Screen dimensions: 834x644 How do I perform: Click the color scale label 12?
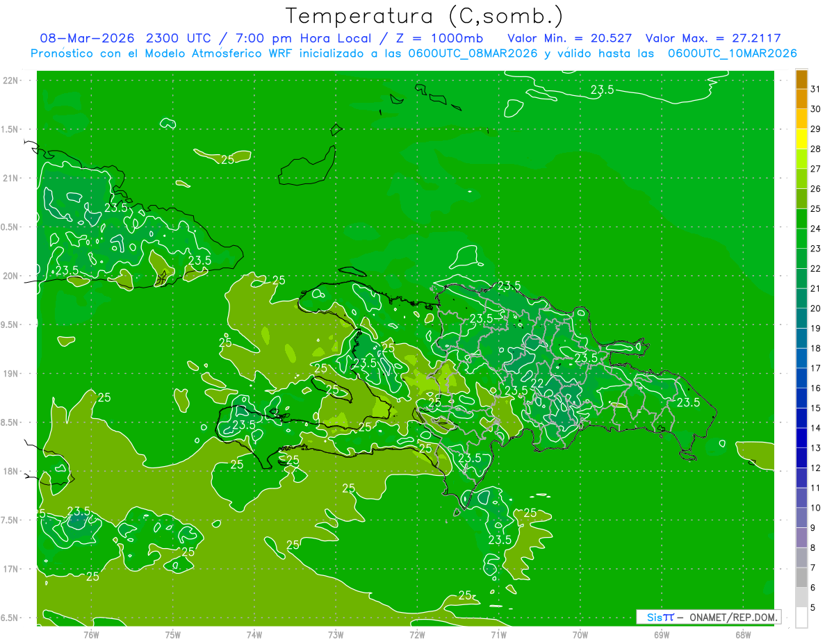coord(815,468)
